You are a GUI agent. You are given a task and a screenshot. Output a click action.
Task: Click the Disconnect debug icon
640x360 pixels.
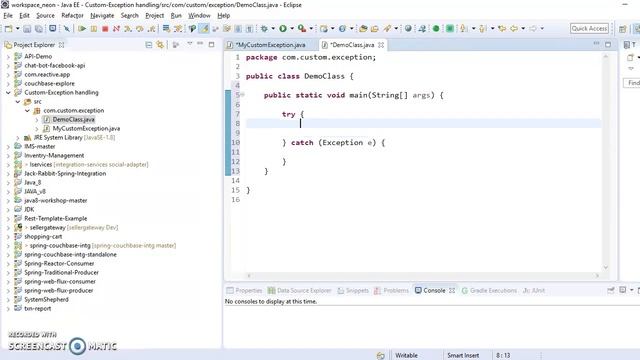[x=116, y=29]
